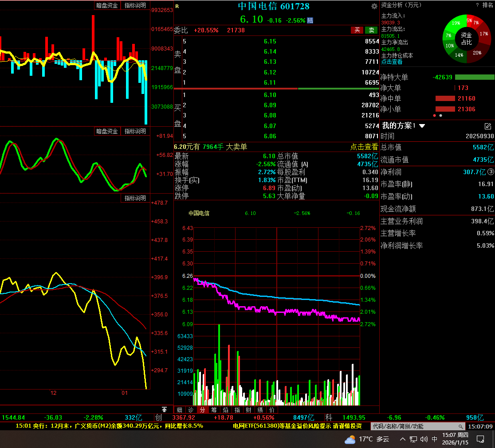Click the 跌停 price 5.63
The width and height of the screenshot is (495, 448).
(269, 196)
